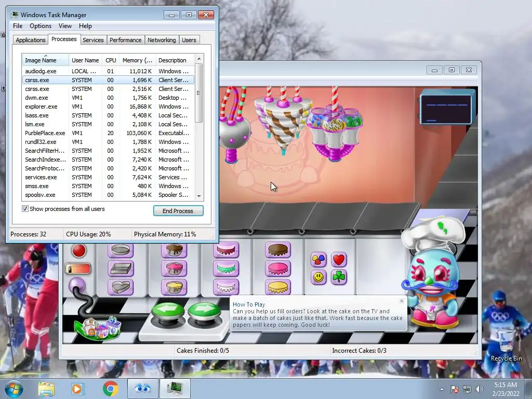Switch to the Networking tab

point(162,39)
